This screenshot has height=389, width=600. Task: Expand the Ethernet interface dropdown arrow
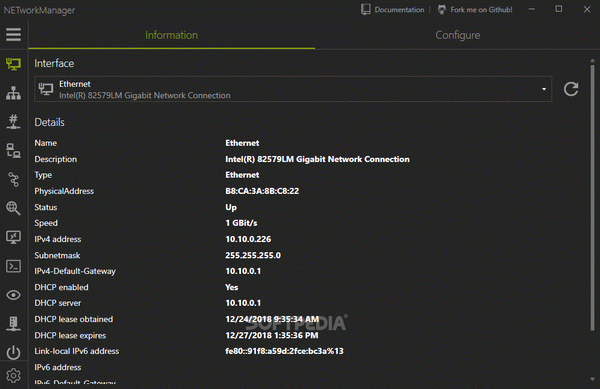544,89
